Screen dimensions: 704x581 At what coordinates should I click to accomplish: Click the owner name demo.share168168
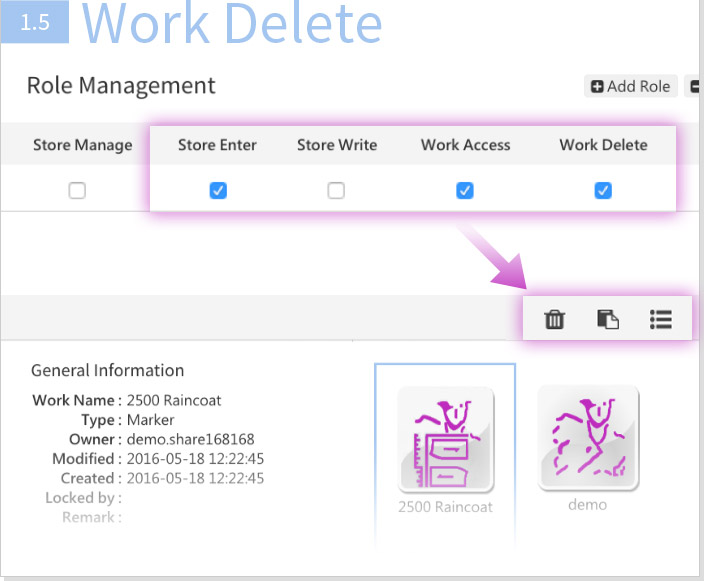190,439
